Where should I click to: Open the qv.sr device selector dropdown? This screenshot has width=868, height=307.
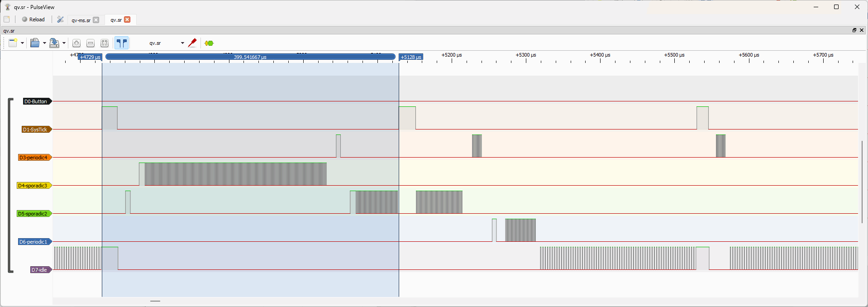click(x=166, y=43)
